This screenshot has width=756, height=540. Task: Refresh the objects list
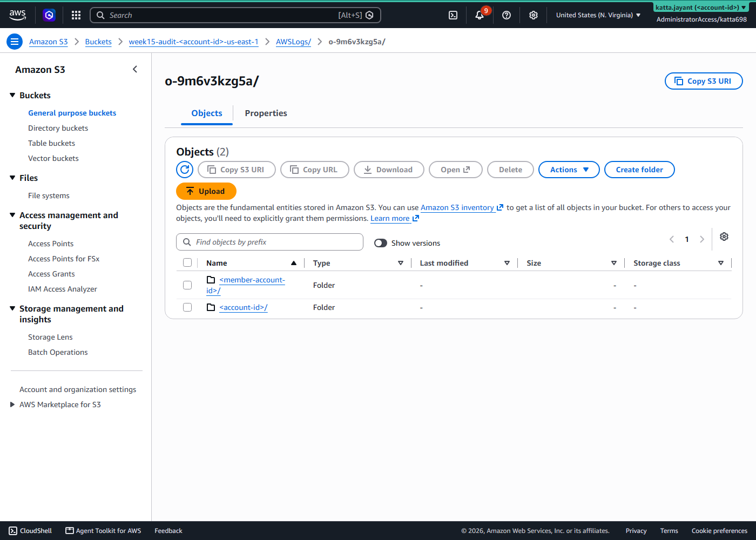click(185, 170)
